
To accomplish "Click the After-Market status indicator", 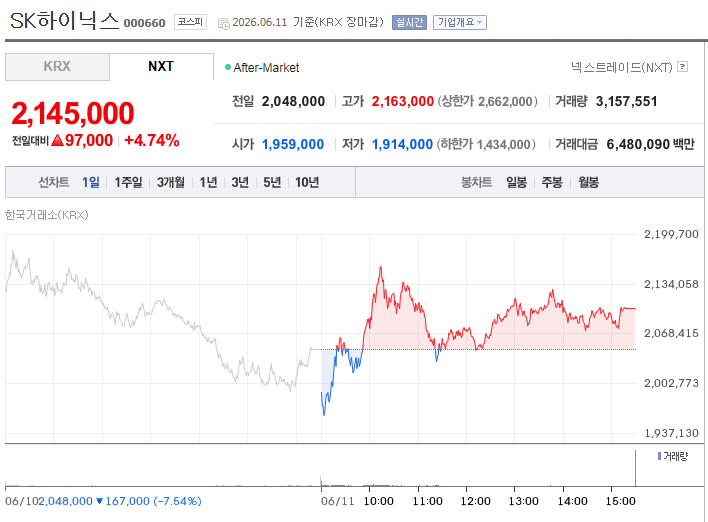I will point(262,68).
